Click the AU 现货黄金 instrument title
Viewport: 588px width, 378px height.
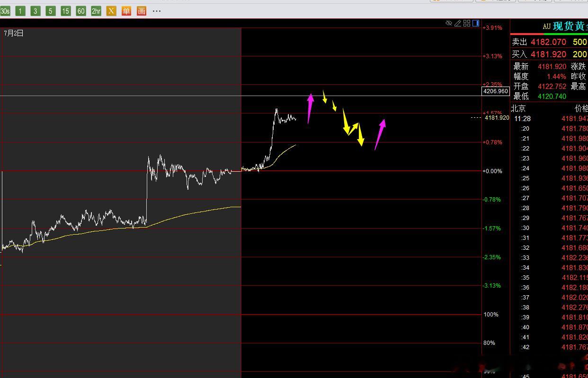(x=565, y=26)
